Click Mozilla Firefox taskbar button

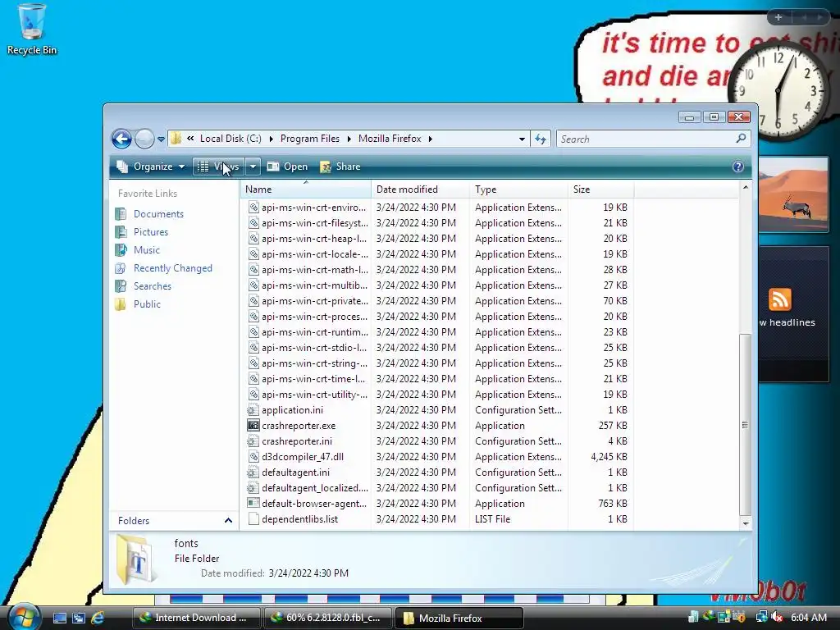pyautogui.click(x=459, y=618)
